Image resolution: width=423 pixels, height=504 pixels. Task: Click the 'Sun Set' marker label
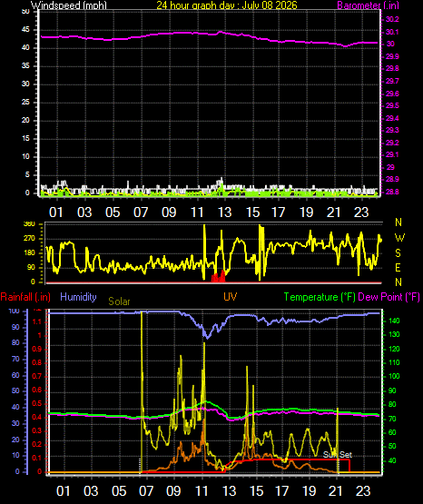click(338, 455)
